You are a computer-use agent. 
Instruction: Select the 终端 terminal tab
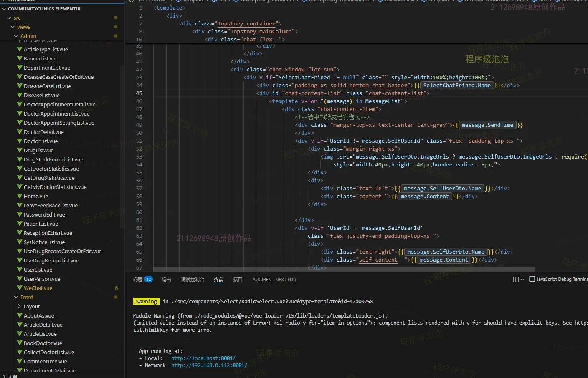point(219,280)
